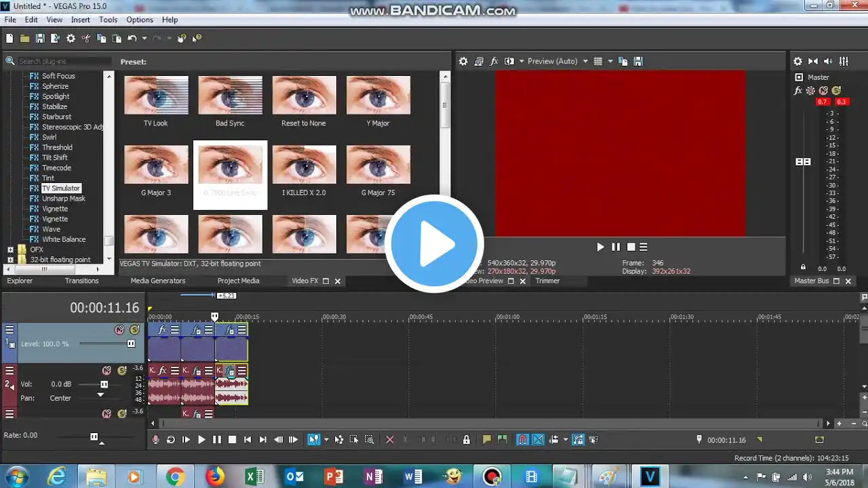Open Video Preview FX (fx icon)
Image resolution: width=868 pixels, height=488 pixels.
(494, 61)
